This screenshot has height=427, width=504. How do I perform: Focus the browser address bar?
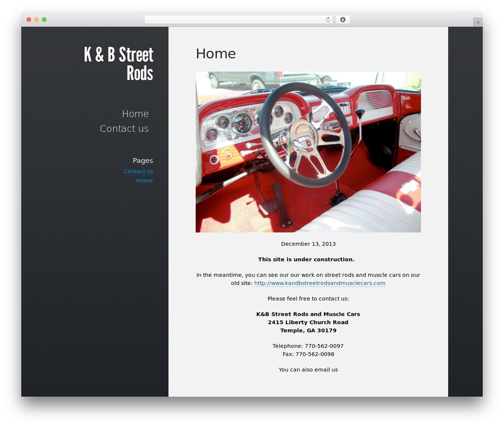coord(238,20)
